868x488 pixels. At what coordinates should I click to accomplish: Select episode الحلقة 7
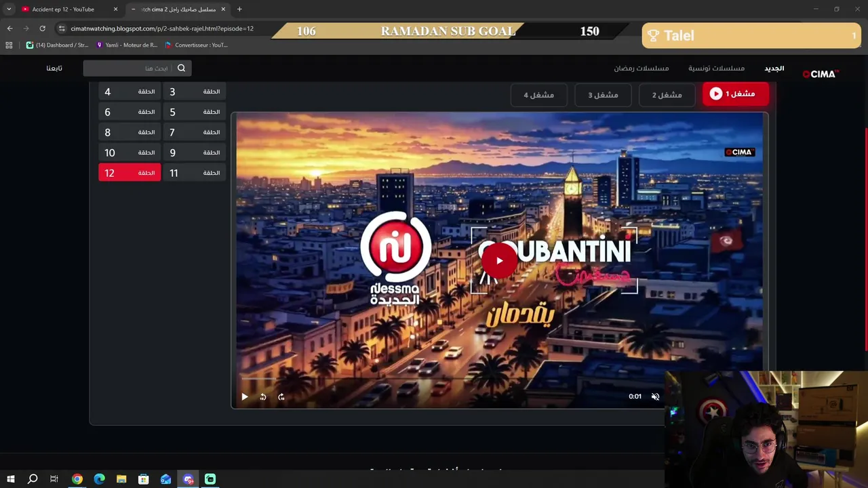pos(195,132)
